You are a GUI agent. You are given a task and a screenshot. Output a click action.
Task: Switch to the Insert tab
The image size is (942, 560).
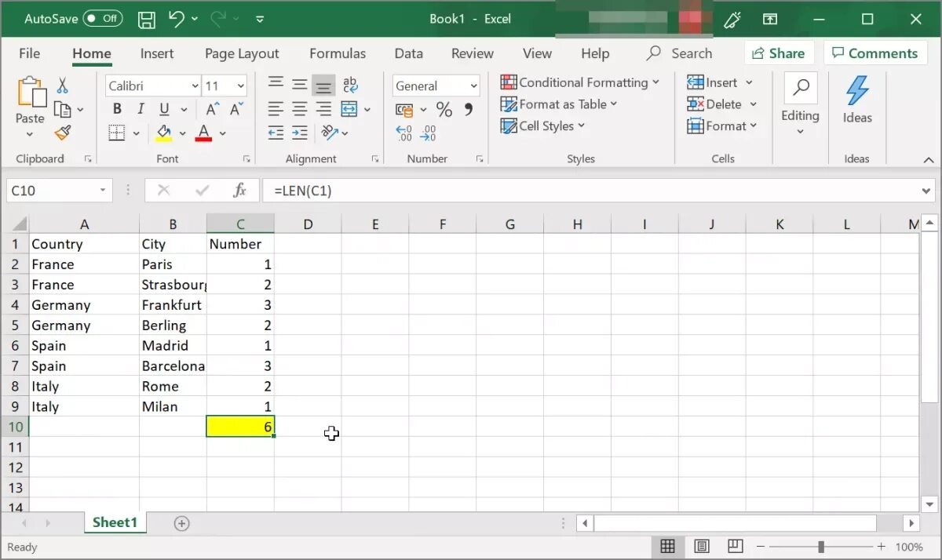tap(157, 53)
